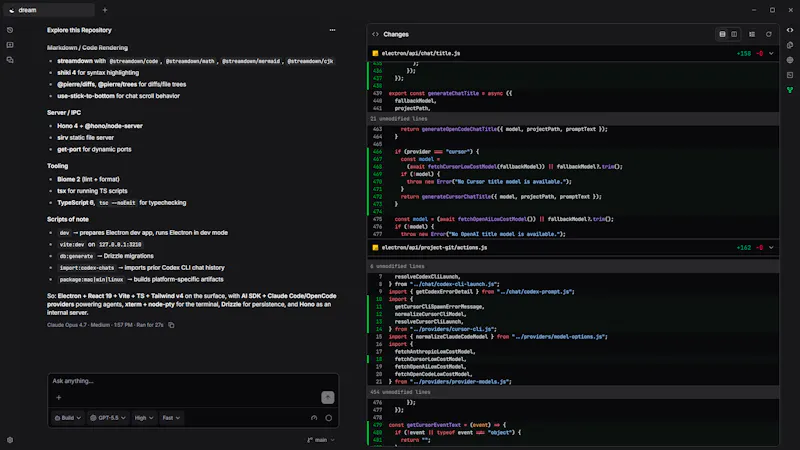Image resolution: width=800 pixels, height=450 pixels.
Task: Click the @streamdown/mermaid inline code tag
Action: pos(251,61)
